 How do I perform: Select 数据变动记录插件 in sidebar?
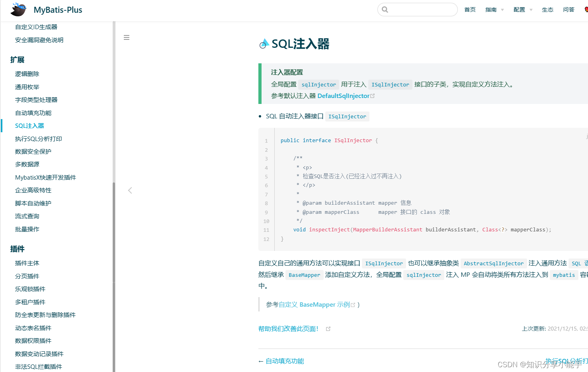tap(39, 354)
